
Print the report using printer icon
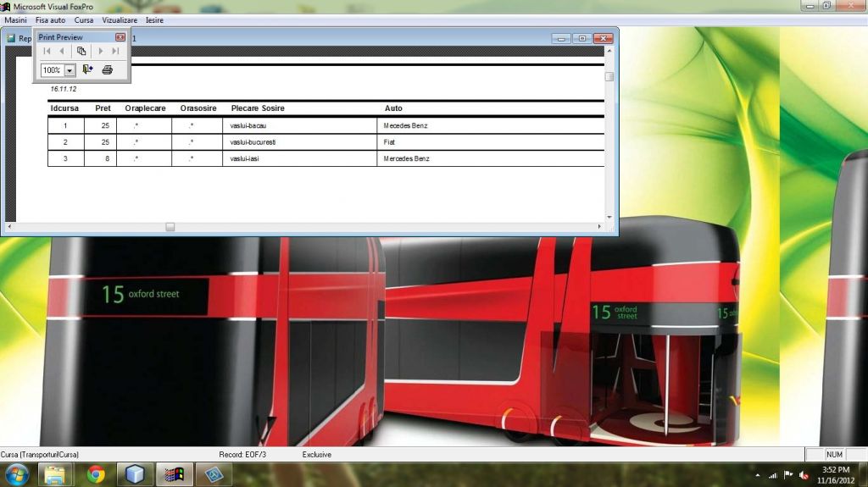(x=107, y=70)
